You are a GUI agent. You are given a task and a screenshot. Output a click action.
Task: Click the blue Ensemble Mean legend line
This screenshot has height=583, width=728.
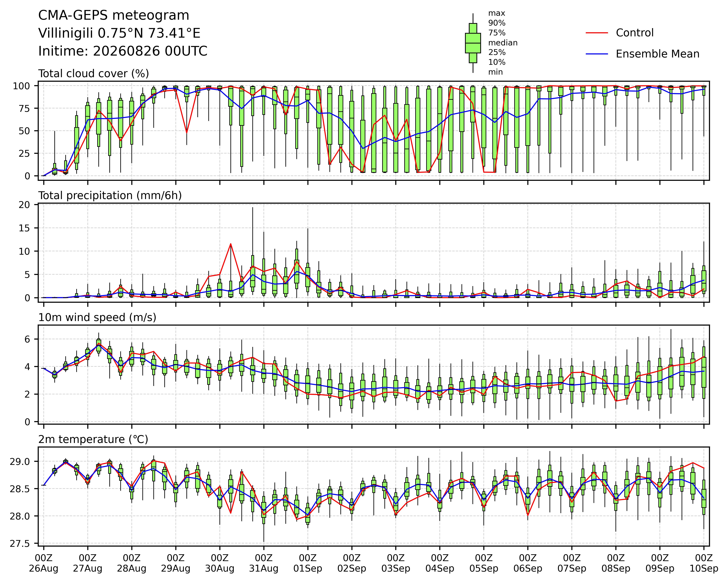tap(597, 54)
